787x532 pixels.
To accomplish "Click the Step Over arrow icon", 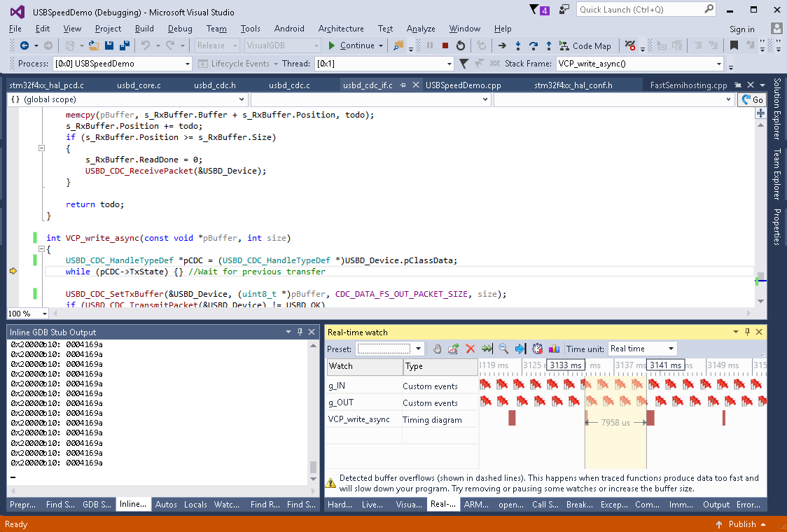I will point(534,45).
